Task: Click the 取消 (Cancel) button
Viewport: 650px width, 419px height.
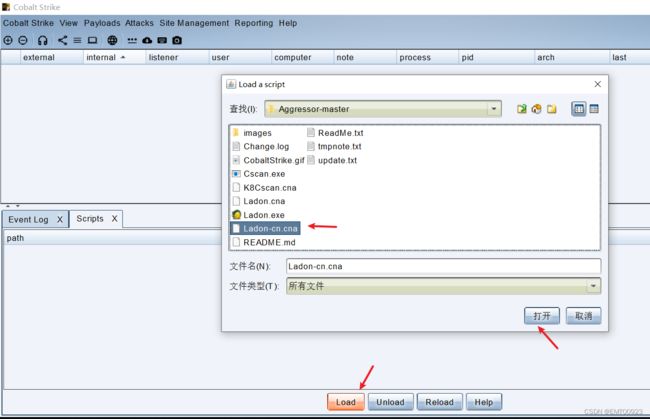Action: click(x=583, y=316)
